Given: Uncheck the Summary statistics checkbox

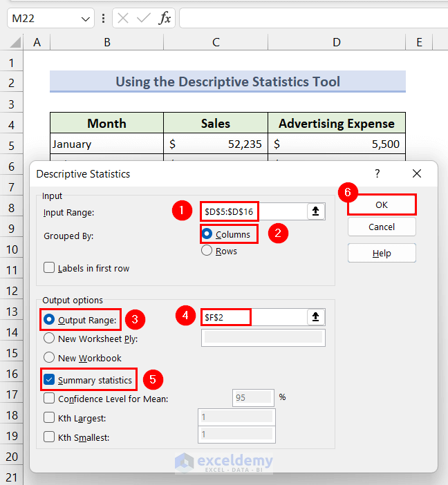Looking at the screenshot, I should (49, 379).
